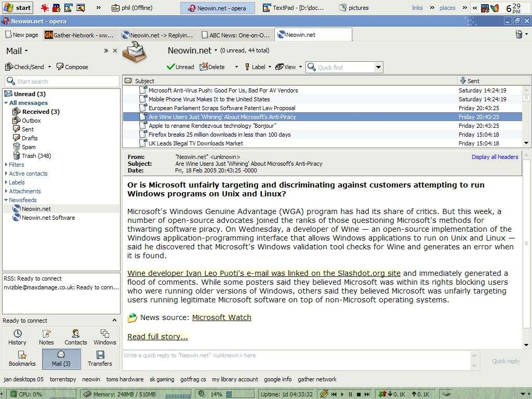The width and height of the screenshot is (532, 399).
Task: Collapse the Ready to connect status panel
Action: [114, 320]
